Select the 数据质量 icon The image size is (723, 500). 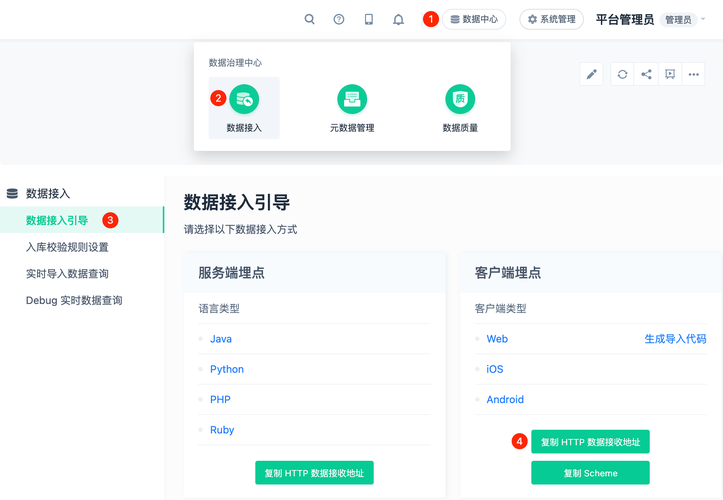(460, 99)
